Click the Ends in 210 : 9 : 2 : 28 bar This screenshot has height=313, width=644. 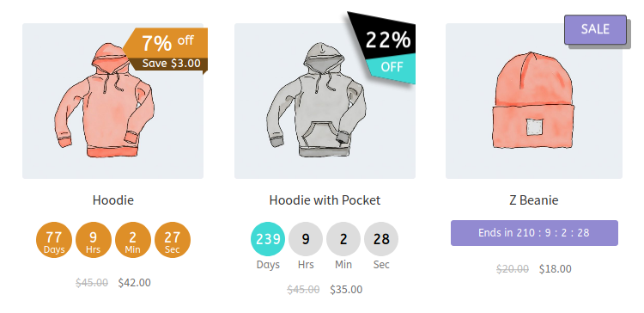pos(534,233)
